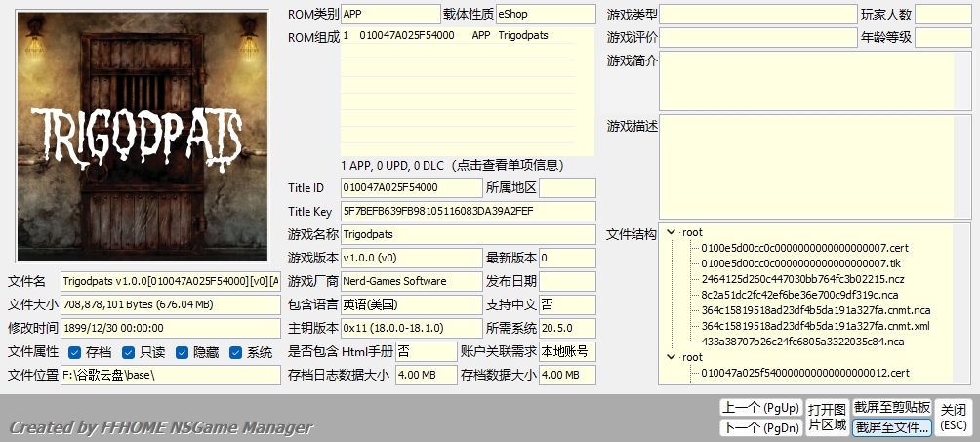
Task: Click the 文件位置 field F:\谷歌云盘\base\
Action: click(171, 375)
